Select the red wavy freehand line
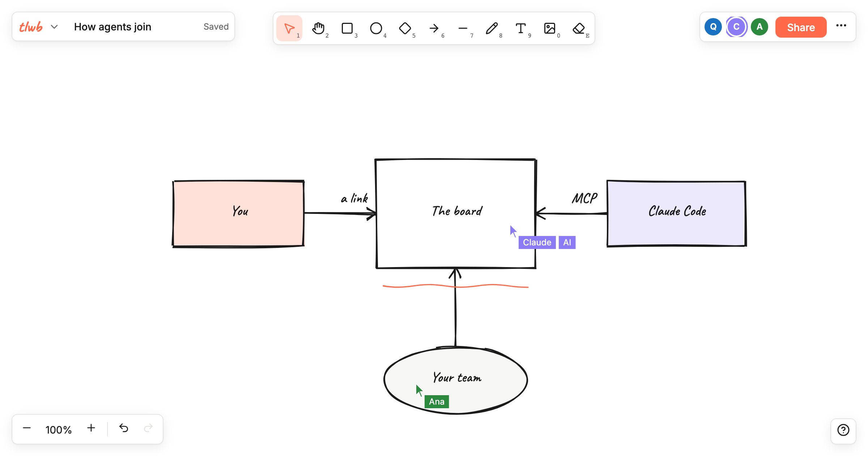Viewport: 868px width, 456px height. (456, 286)
